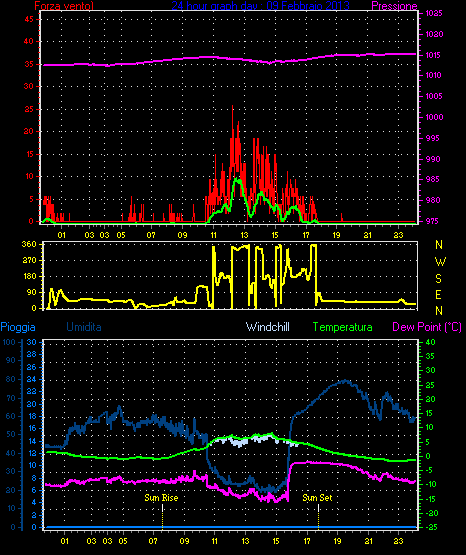Viewport: 466px width, 555px height.
Task: Click the 'S' compass direction label
Action: tap(438, 279)
